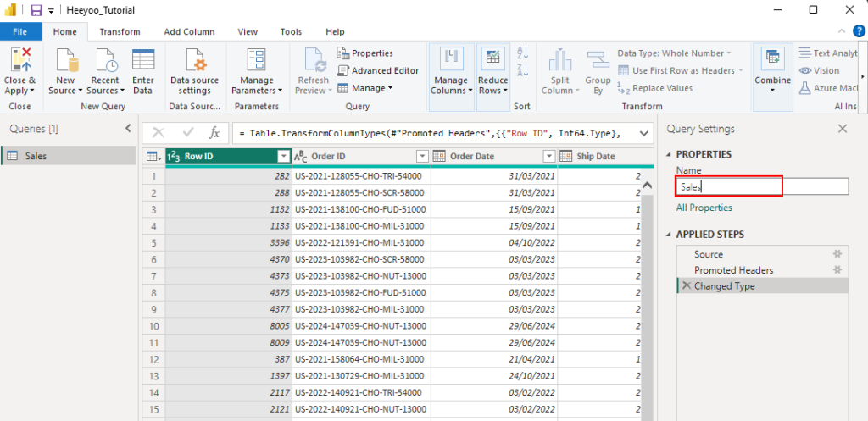
Task: Open Recent Sources icon
Action: tap(105, 60)
